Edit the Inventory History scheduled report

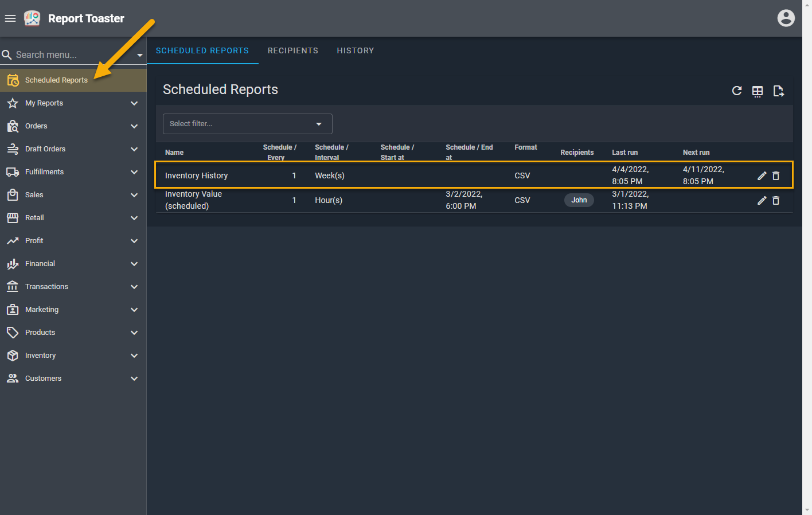(762, 175)
